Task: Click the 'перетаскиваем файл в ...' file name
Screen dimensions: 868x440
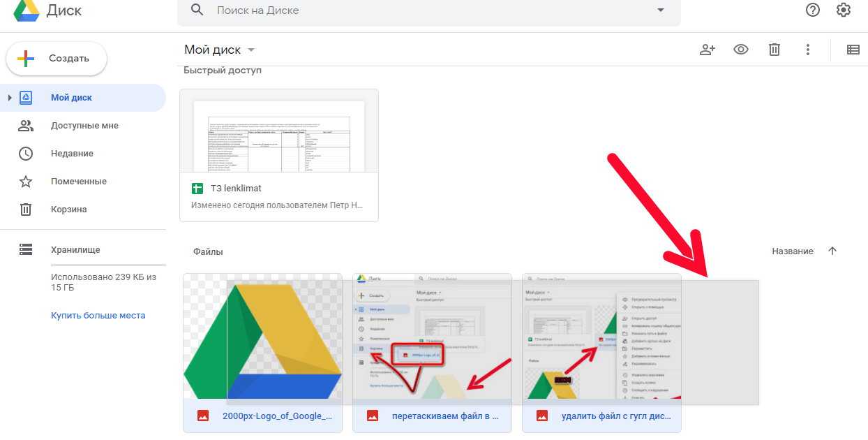Action: tap(445, 416)
